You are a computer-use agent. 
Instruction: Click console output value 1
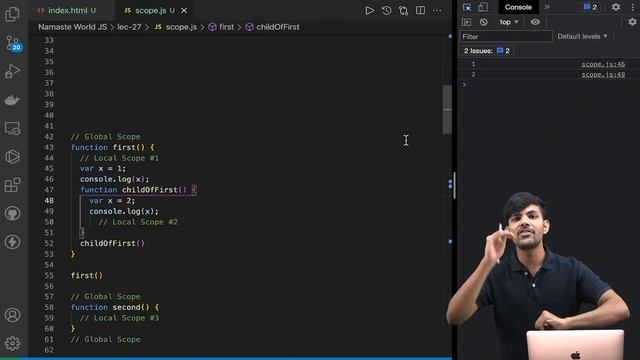click(473, 64)
